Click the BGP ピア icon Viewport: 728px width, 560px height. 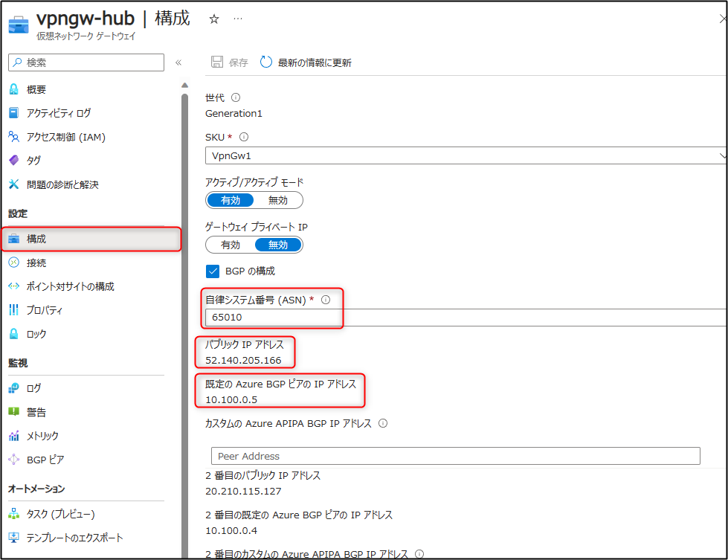click(14, 460)
